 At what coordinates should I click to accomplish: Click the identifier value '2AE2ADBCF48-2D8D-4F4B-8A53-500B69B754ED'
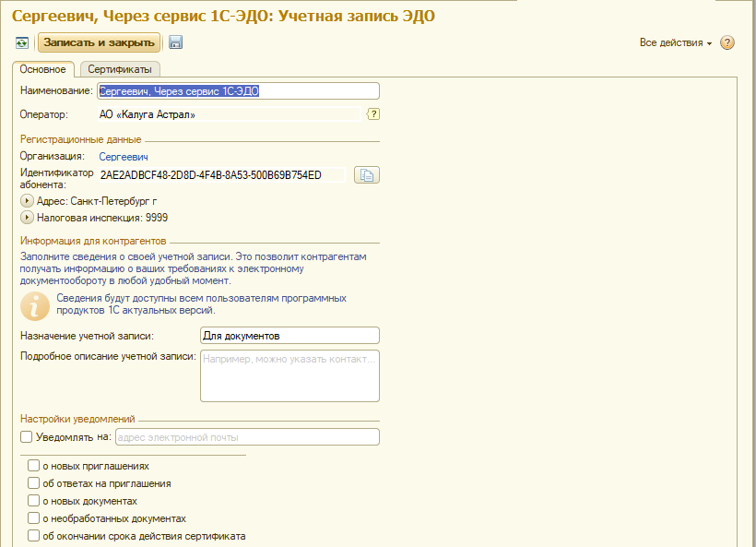click(211, 175)
